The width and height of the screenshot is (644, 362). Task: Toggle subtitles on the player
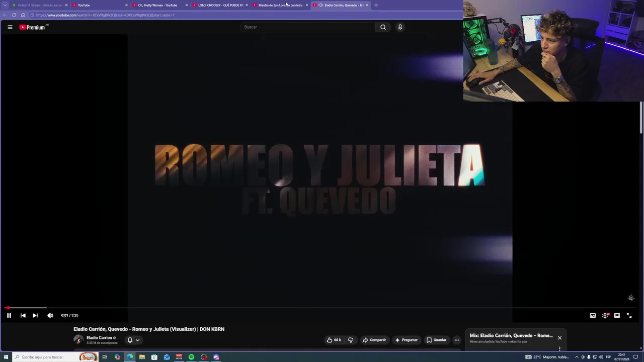(593, 315)
